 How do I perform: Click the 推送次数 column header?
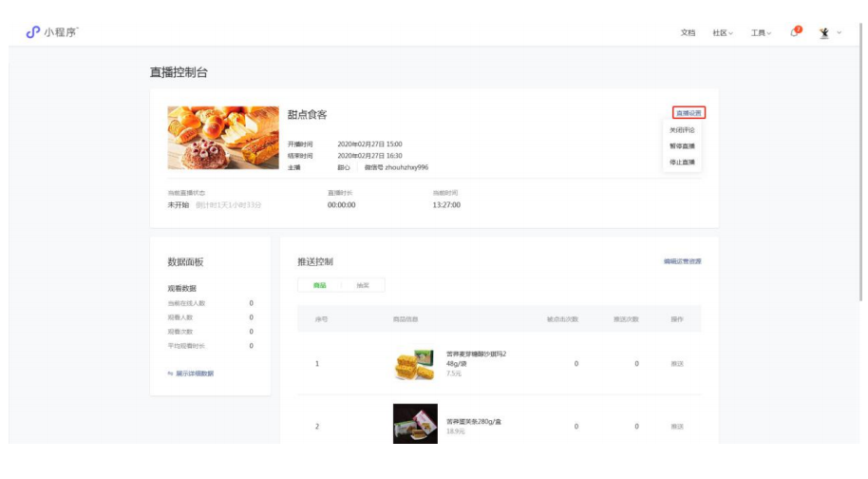[626, 319]
